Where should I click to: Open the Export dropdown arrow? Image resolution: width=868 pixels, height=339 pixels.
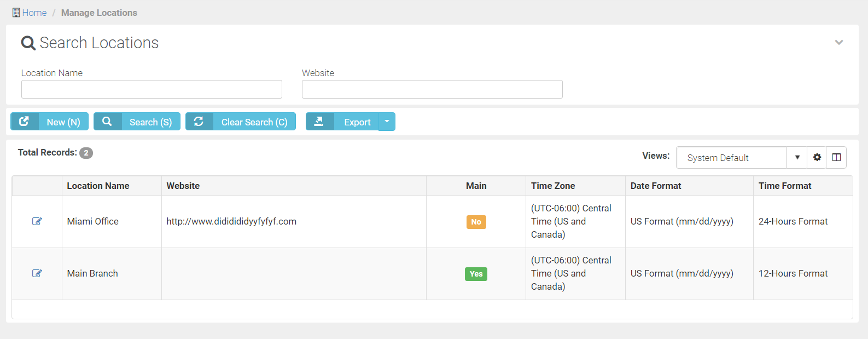click(387, 122)
